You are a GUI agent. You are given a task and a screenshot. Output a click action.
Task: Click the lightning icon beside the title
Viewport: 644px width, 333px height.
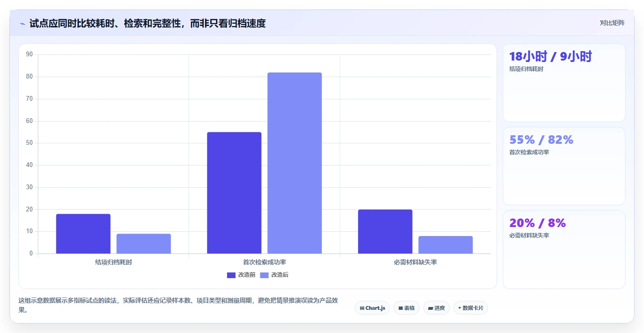22,24
